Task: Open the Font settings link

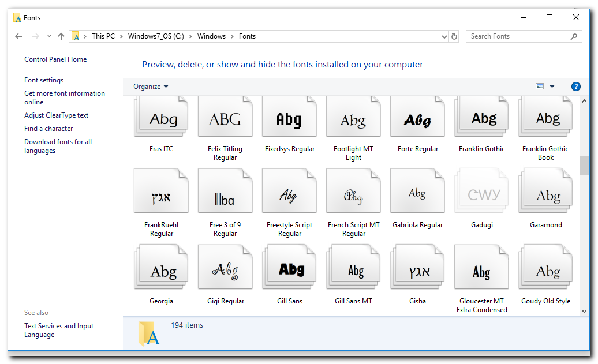Action: point(44,80)
